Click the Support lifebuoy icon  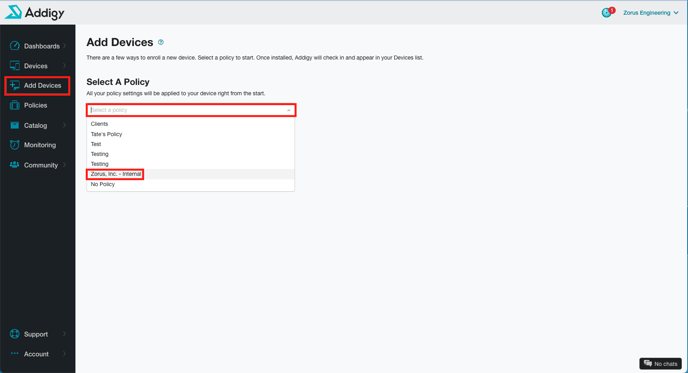pyautogui.click(x=14, y=334)
